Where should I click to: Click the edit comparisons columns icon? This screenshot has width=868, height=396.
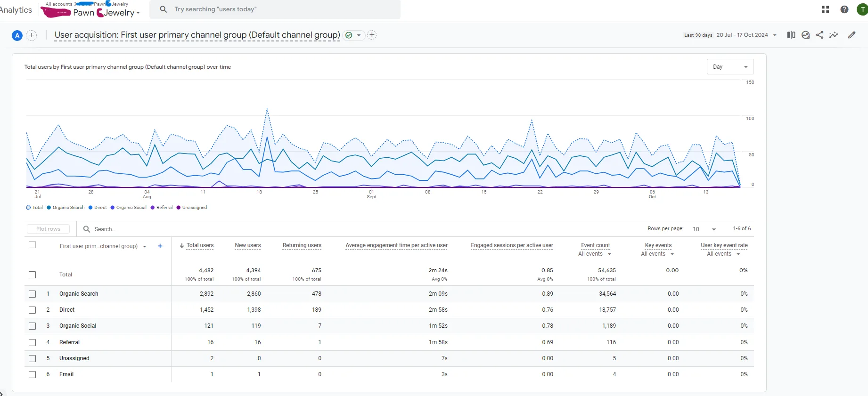(791, 35)
